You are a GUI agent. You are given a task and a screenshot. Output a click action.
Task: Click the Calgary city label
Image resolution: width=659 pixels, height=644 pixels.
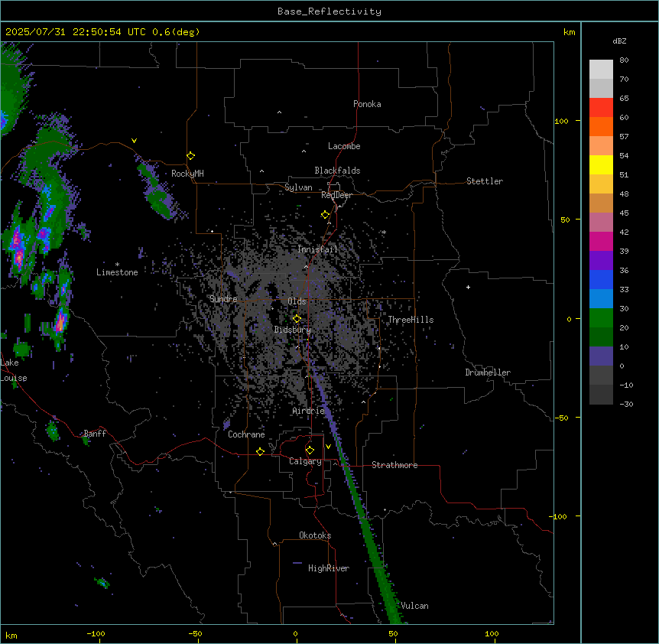[x=305, y=461]
